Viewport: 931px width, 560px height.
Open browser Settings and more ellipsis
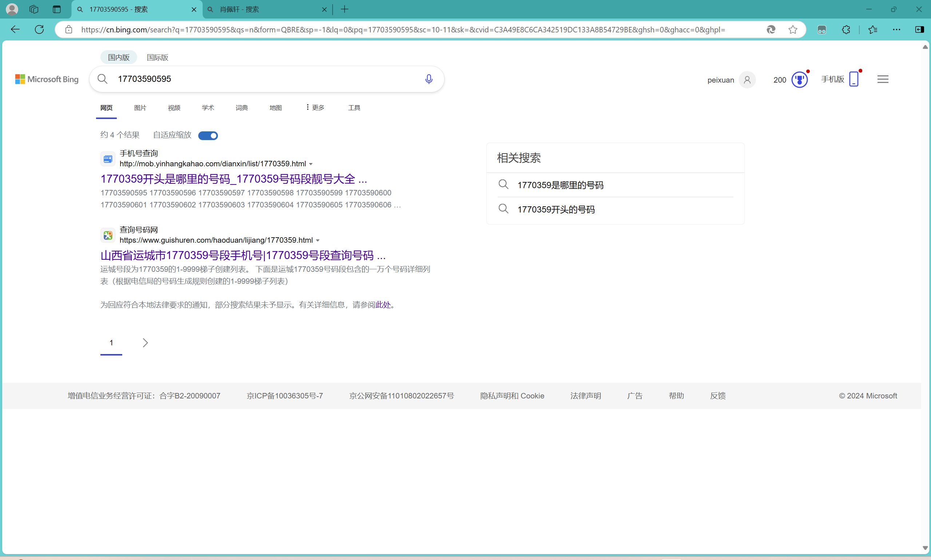coord(897,29)
